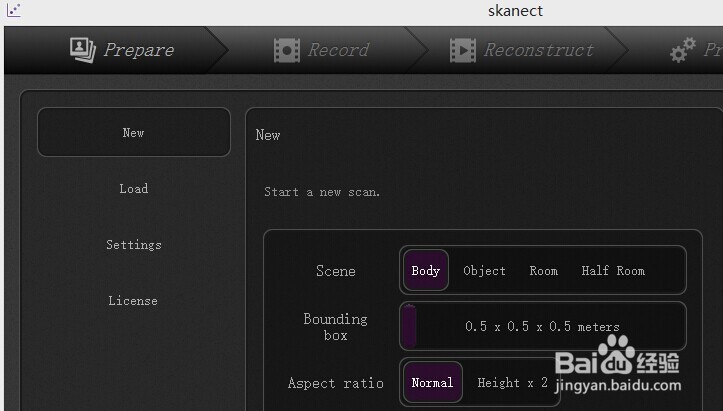The height and width of the screenshot is (411, 723).
Task: Click the bounding box slider track
Action: (x=543, y=326)
